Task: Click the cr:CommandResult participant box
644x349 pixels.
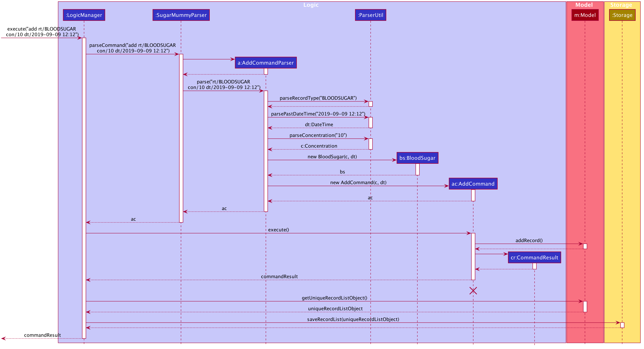Action: point(534,258)
